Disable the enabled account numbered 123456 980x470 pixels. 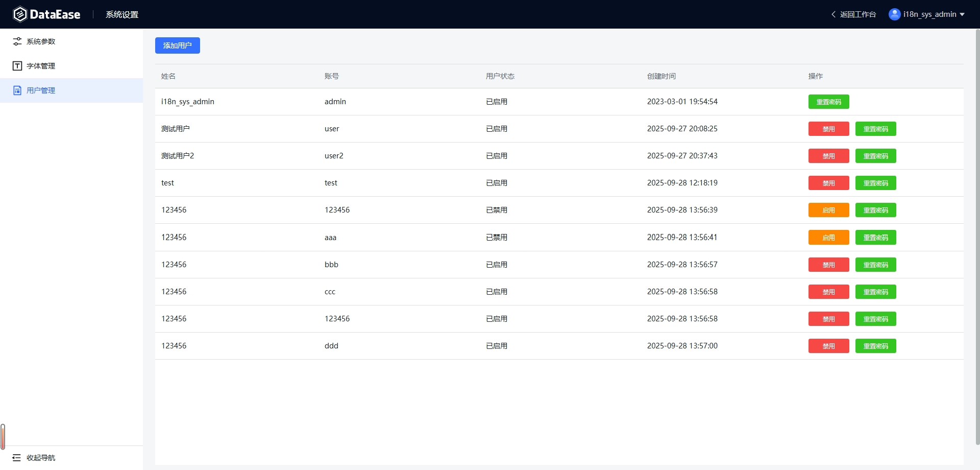pyautogui.click(x=829, y=319)
